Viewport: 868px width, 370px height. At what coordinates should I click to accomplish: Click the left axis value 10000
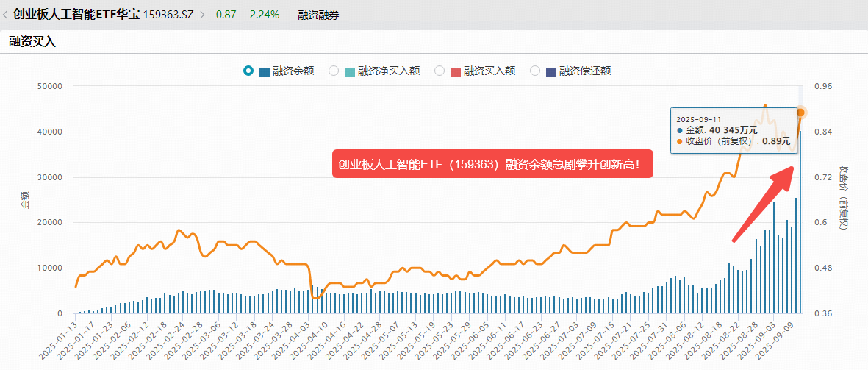[x=49, y=268]
